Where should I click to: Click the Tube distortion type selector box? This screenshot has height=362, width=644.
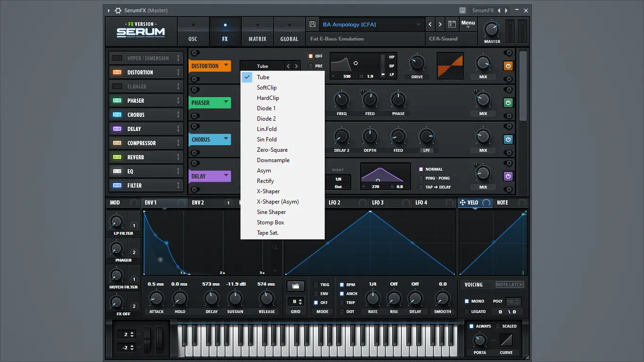coord(262,66)
